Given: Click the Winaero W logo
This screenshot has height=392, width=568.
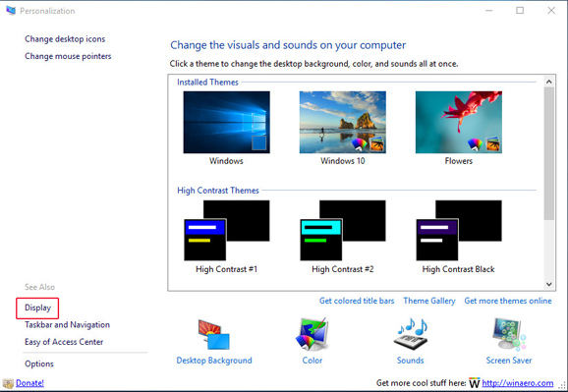Looking at the screenshot, I should coord(475,383).
